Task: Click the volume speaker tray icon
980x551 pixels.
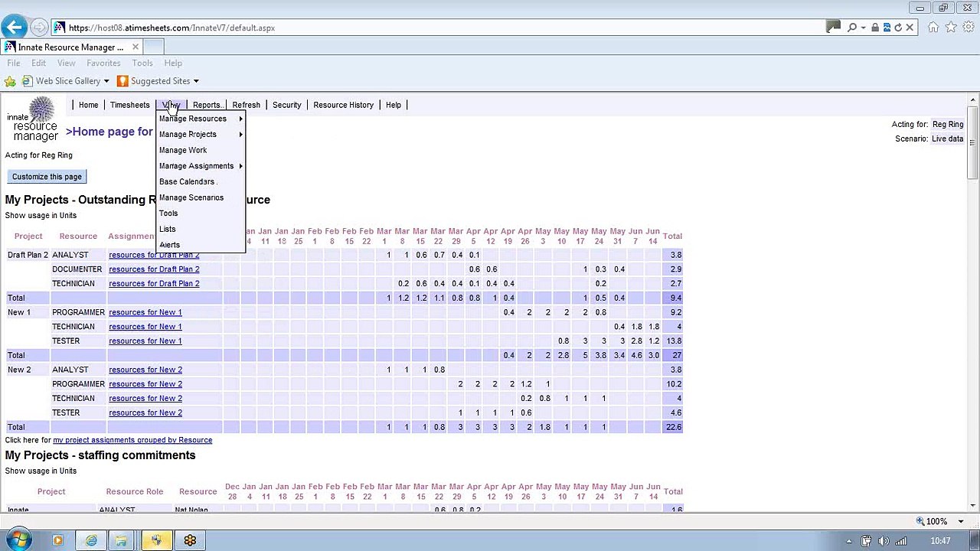Action: pos(883,541)
